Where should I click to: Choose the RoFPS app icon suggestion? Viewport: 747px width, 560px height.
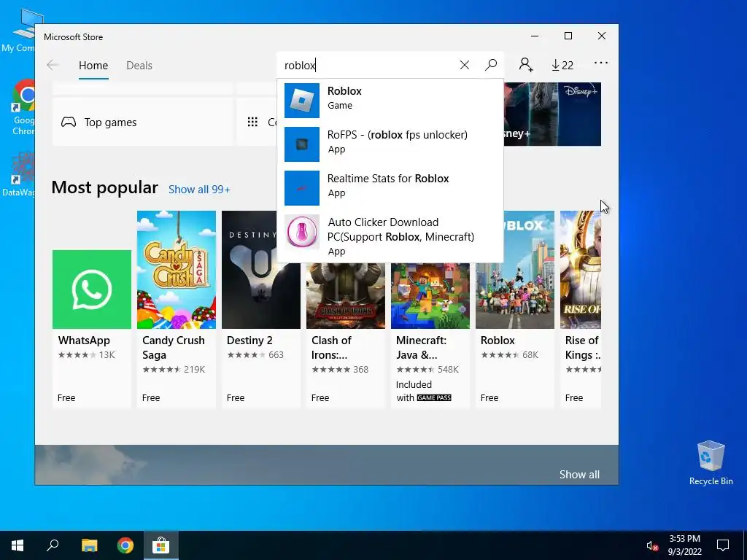[x=301, y=144]
